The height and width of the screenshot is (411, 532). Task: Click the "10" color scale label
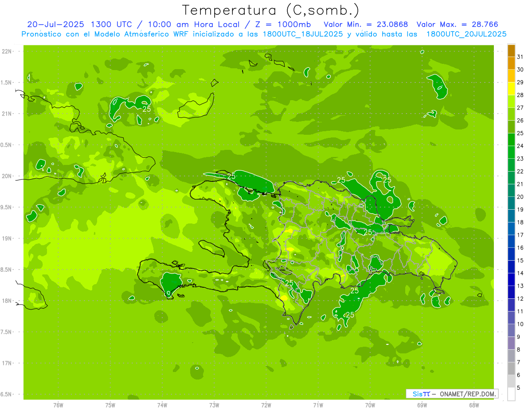[x=520, y=325]
